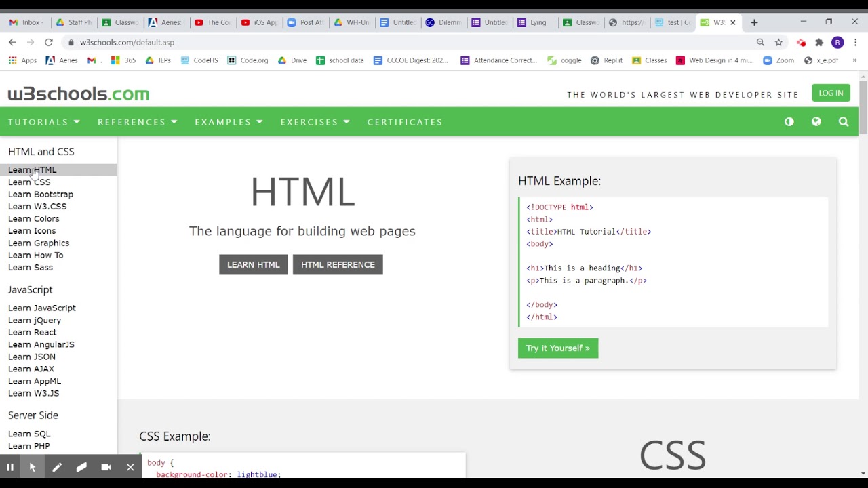Bookmark this page with star icon
868x488 pixels.
click(778, 42)
